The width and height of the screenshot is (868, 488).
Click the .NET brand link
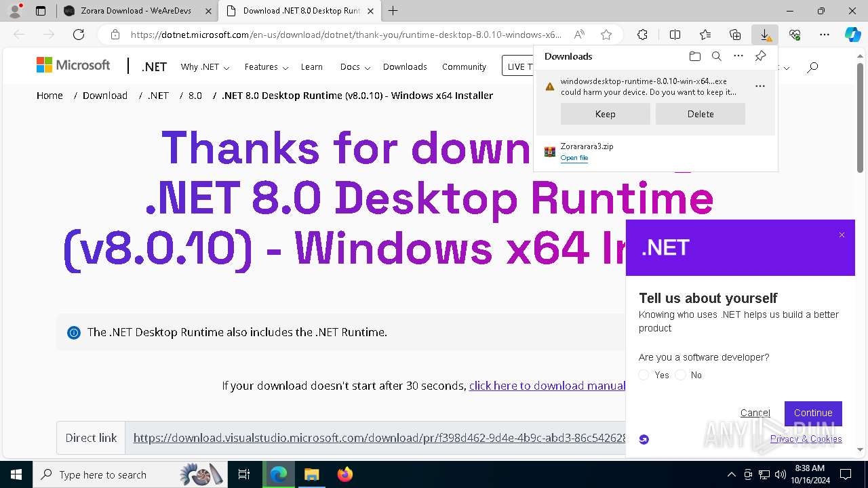click(154, 66)
